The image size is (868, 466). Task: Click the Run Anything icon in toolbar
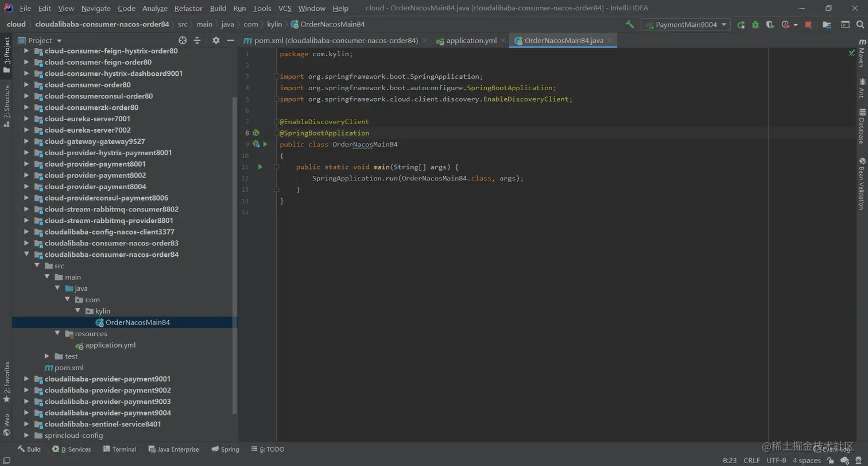(845, 25)
